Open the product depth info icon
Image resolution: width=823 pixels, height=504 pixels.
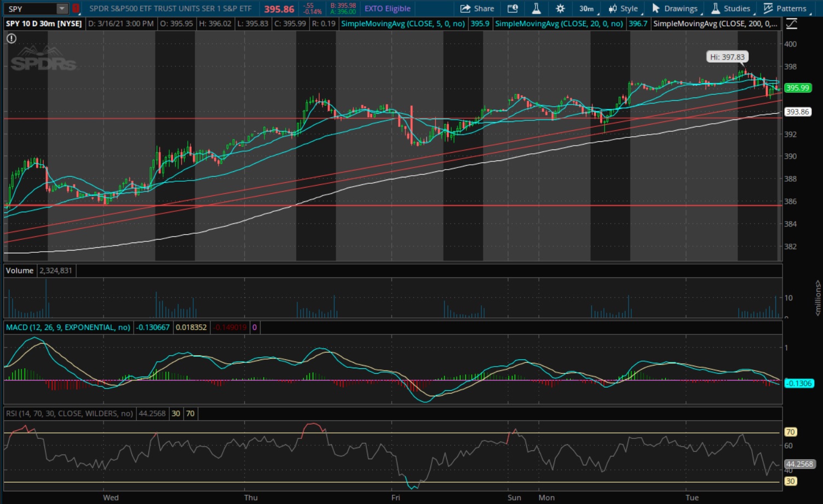[513, 9]
